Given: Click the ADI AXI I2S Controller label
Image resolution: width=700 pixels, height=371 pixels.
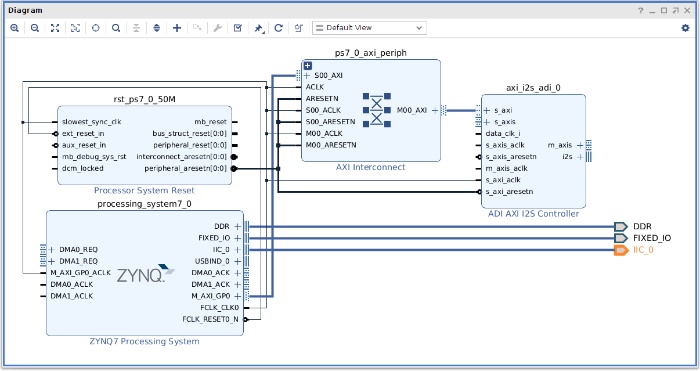Looking at the screenshot, I should click(x=533, y=214).
